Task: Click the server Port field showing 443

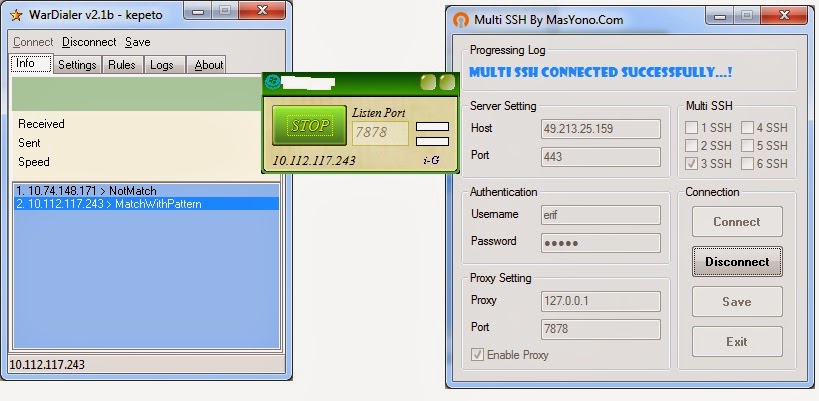Action: [601, 157]
